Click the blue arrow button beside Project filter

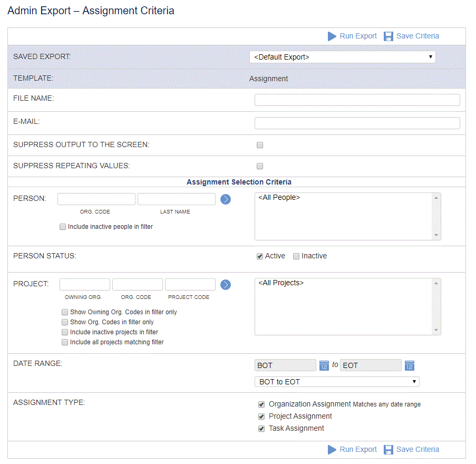pyautogui.click(x=226, y=285)
